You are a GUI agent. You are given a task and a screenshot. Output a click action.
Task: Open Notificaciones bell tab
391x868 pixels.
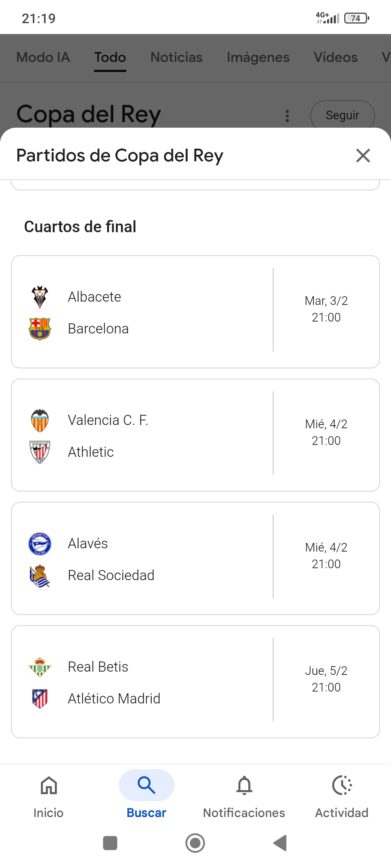244,794
